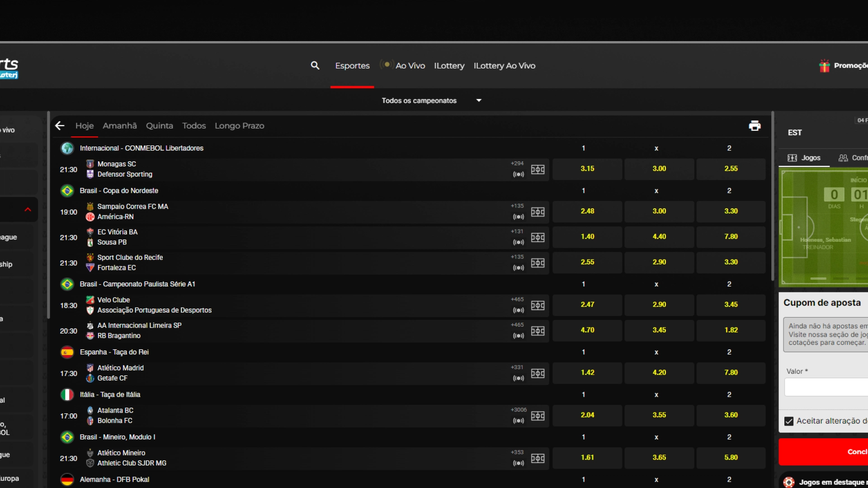Expand +353 markets for Atlético Mineiro
The width and height of the screenshot is (868, 488).
517,452
